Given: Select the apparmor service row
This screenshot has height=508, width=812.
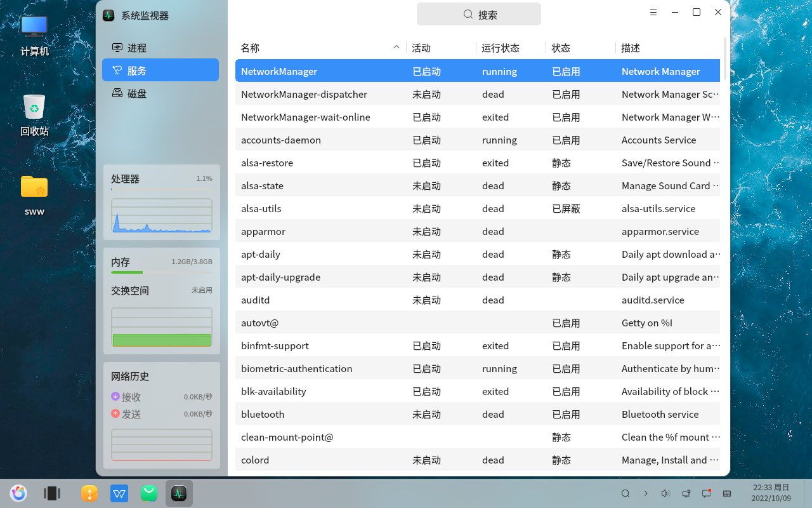Looking at the screenshot, I should (x=478, y=231).
